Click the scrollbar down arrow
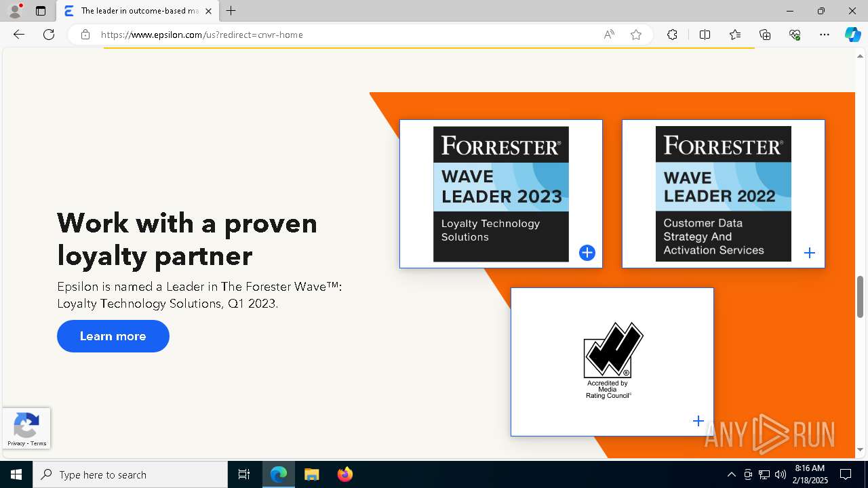This screenshot has height=488, width=868. (x=861, y=450)
